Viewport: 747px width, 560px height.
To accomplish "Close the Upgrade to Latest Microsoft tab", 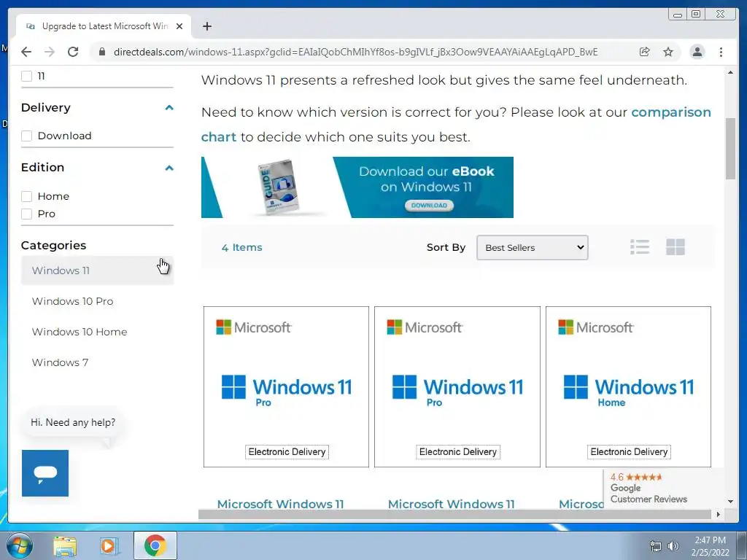I will click(179, 26).
